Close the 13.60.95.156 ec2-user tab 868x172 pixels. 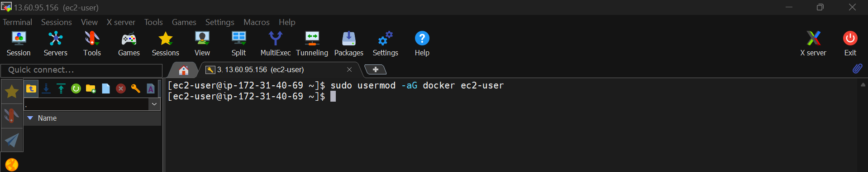coord(349,69)
